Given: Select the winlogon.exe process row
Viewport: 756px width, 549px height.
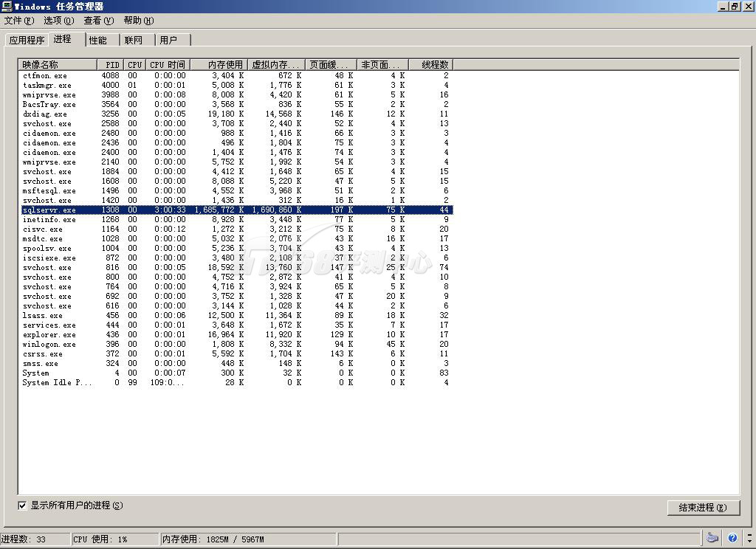Looking at the screenshot, I should pos(236,344).
